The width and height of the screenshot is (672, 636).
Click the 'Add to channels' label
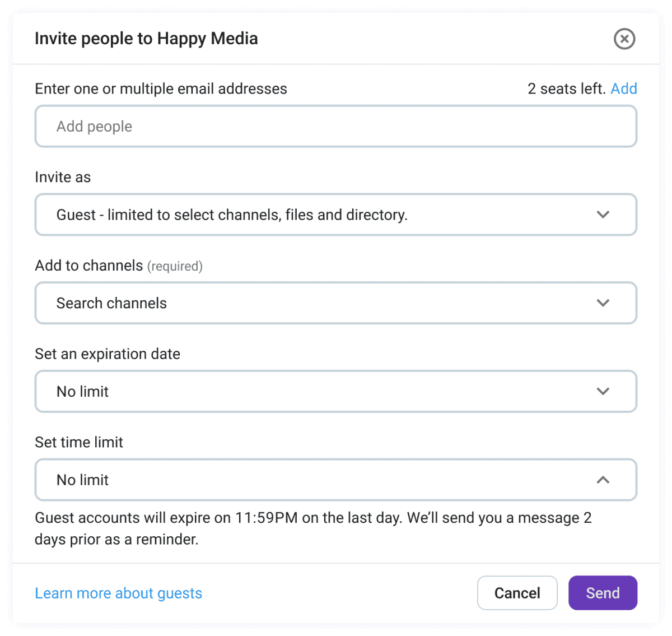click(x=89, y=266)
